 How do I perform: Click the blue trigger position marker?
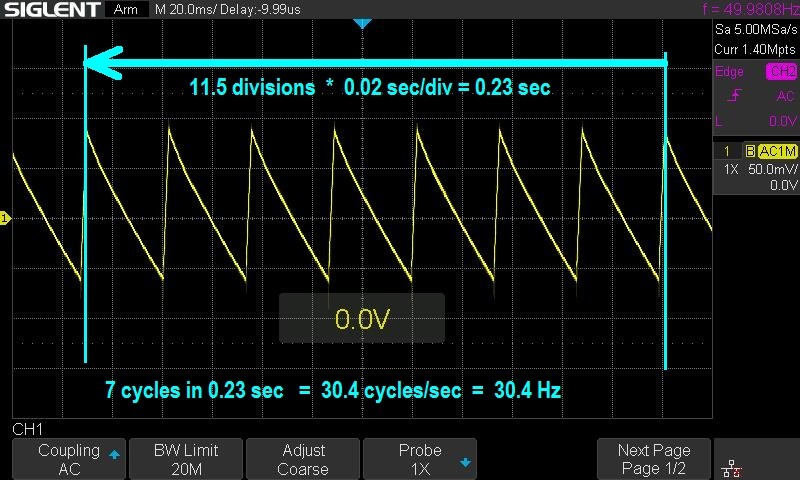[362, 23]
